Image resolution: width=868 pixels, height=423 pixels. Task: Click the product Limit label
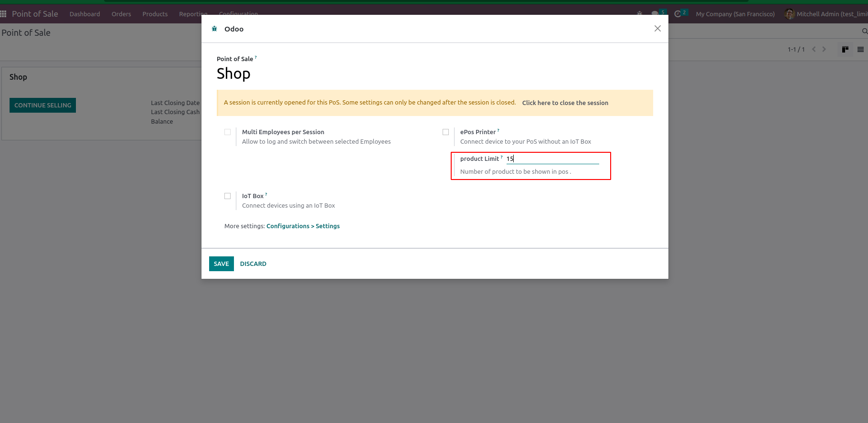tap(479, 159)
